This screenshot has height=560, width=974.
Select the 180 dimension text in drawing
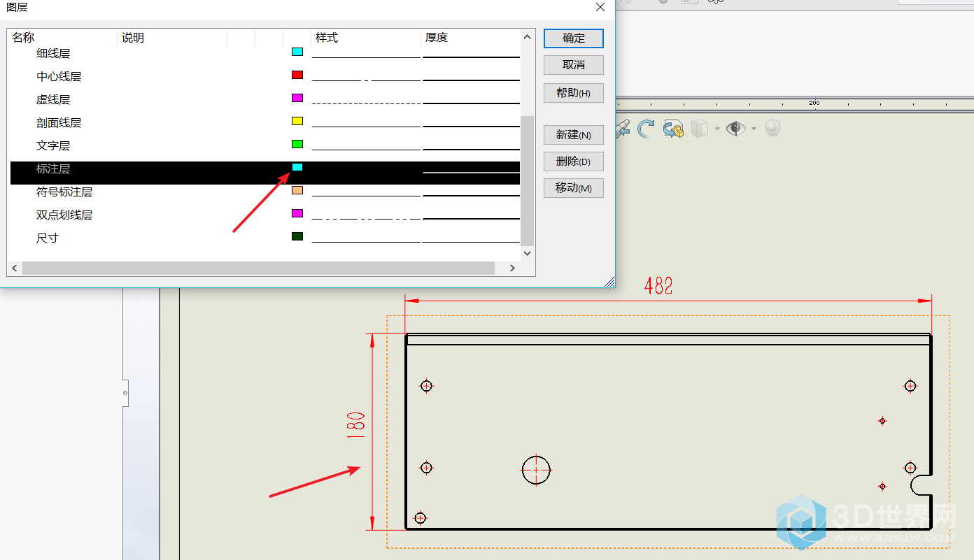coord(355,425)
